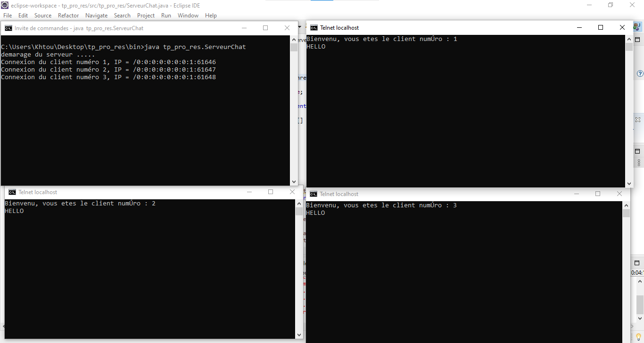Viewport: 644px width, 343px height.
Task: Close the Telnet window of client 2
Action: [x=292, y=192]
